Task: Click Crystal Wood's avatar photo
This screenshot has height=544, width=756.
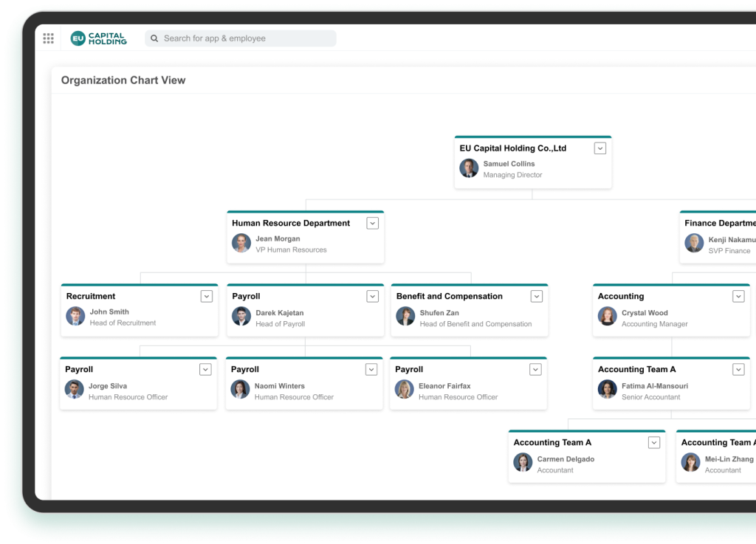Action: click(x=607, y=317)
